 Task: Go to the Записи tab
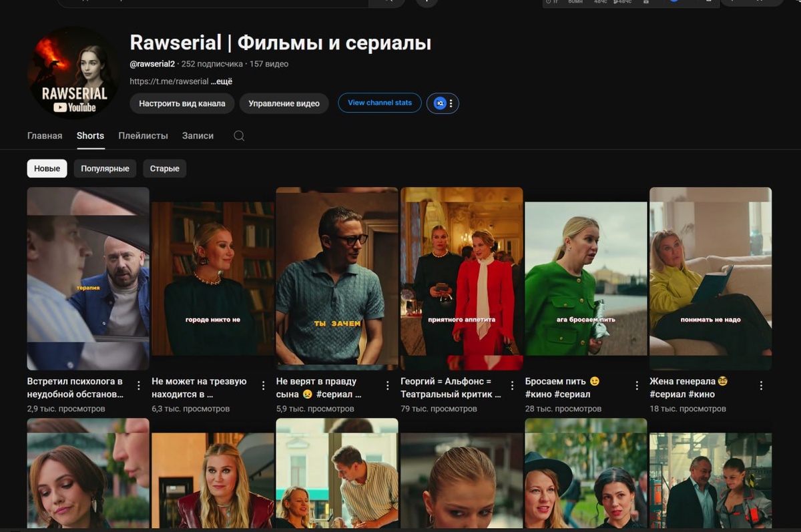(198, 136)
